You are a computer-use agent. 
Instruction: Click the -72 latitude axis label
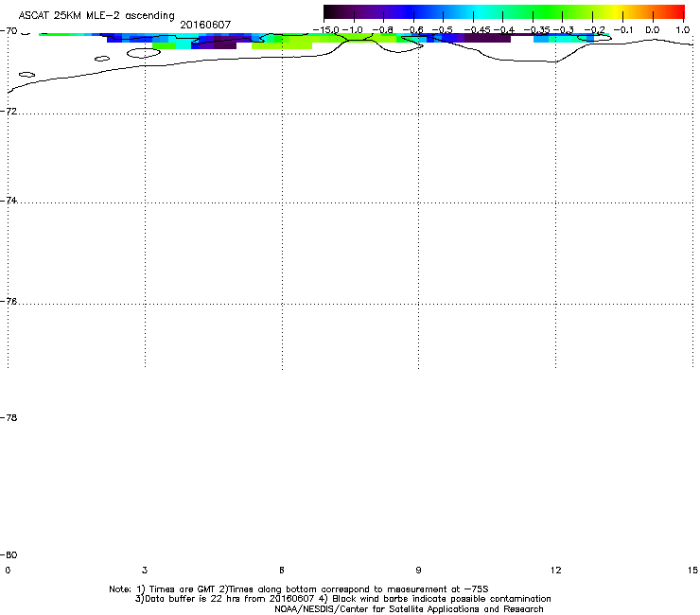(x=9, y=111)
